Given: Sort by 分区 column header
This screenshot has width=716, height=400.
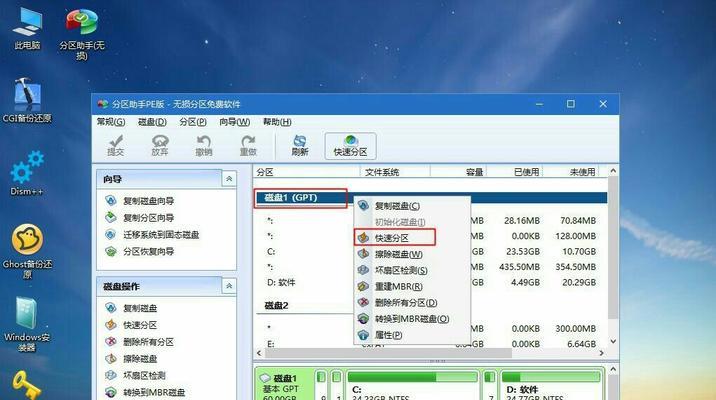Looking at the screenshot, I should (306, 172).
